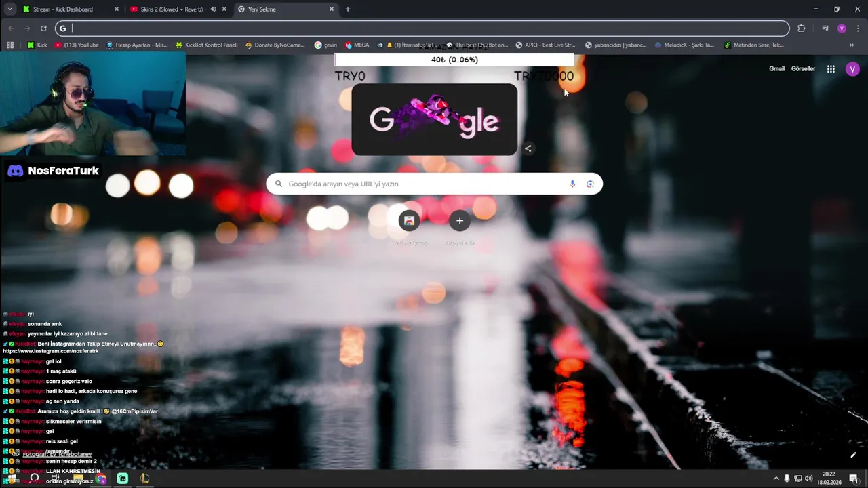Screen dimensions: 868x488
Task: Mute the Skins 2 tab audio icon
Action: pos(213,9)
